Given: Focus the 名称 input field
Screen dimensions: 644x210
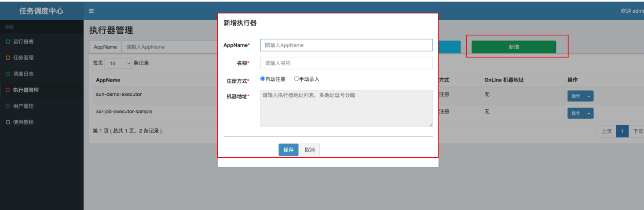Looking at the screenshot, I should [346, 63].
